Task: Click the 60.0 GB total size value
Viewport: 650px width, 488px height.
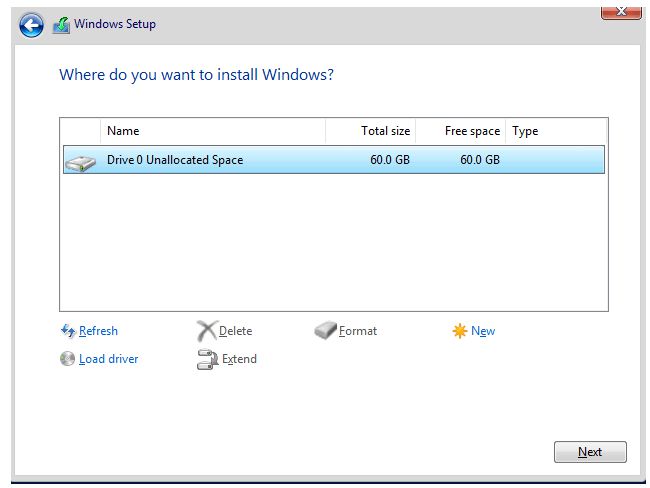Action: [x=390, y=160]
